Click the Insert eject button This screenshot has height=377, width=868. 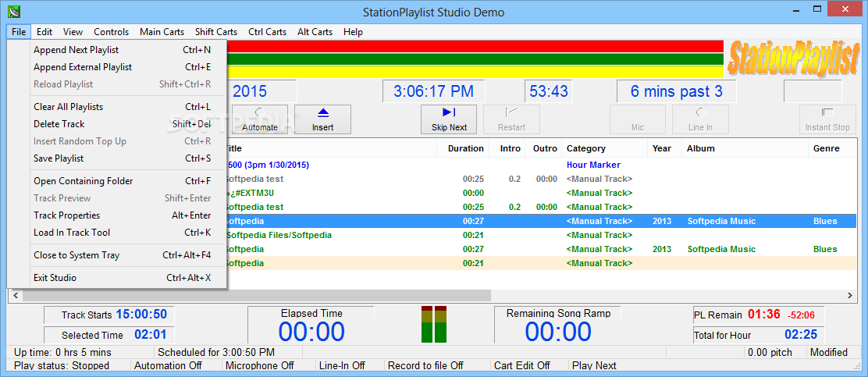[x=322, y=119]
